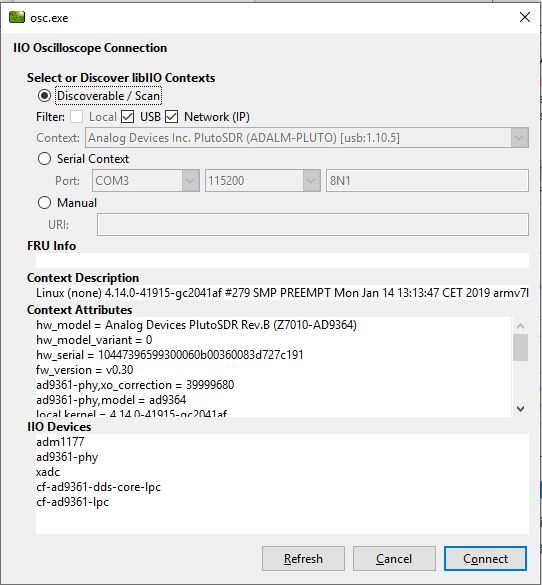Screen dimensions: 542x585
Task: Click the URI input field
Action: pos(313,225)
